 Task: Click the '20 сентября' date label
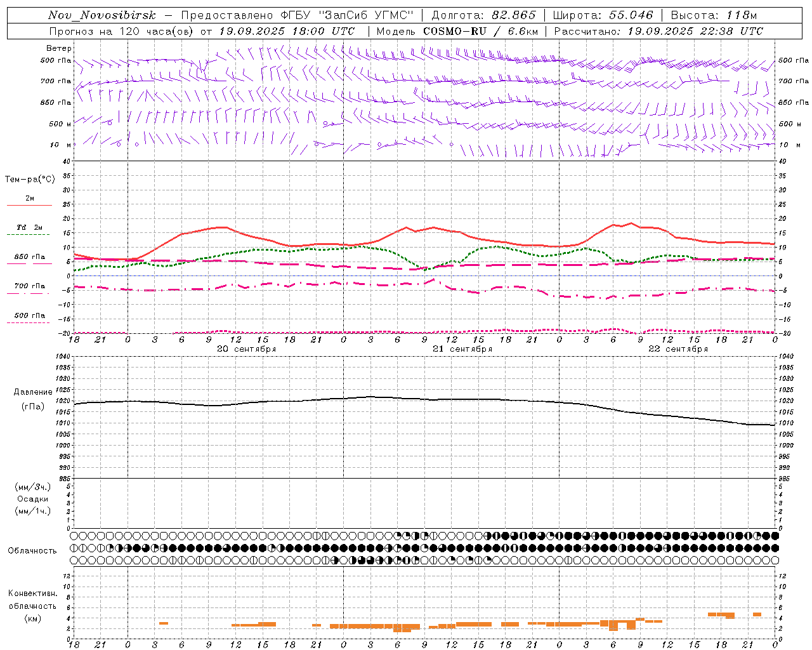(247, 349)
